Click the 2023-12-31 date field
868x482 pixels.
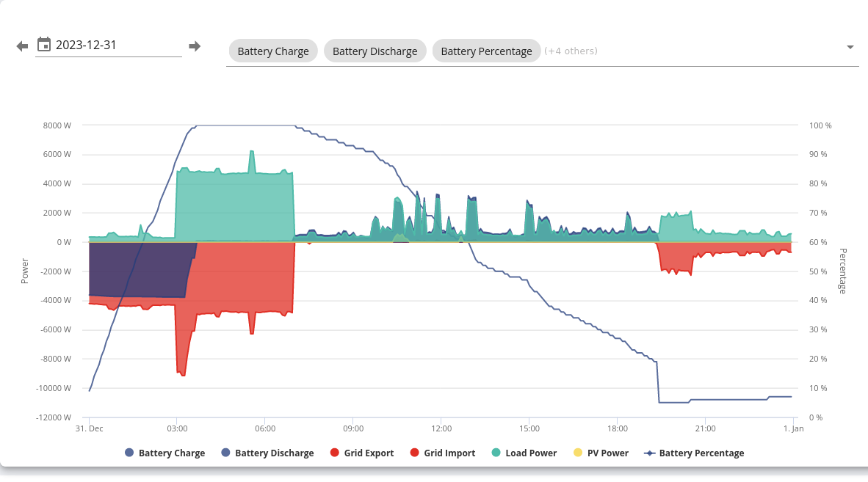tap(108, 45)
